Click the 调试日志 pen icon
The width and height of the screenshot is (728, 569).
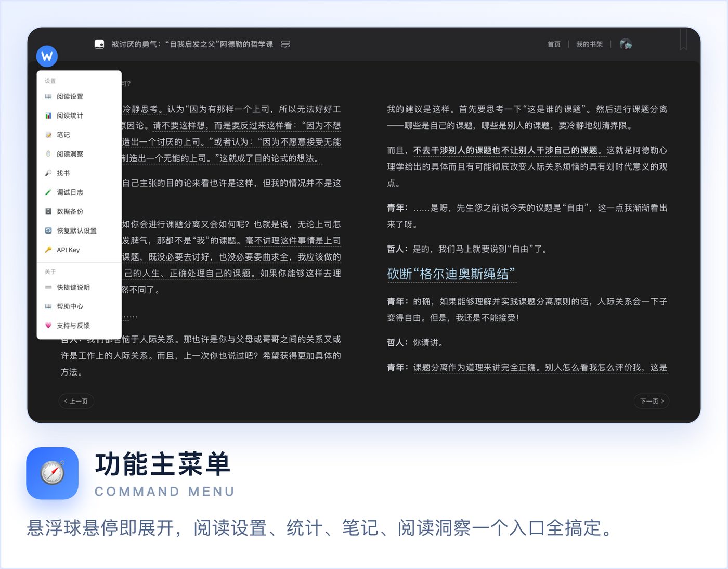48,192
